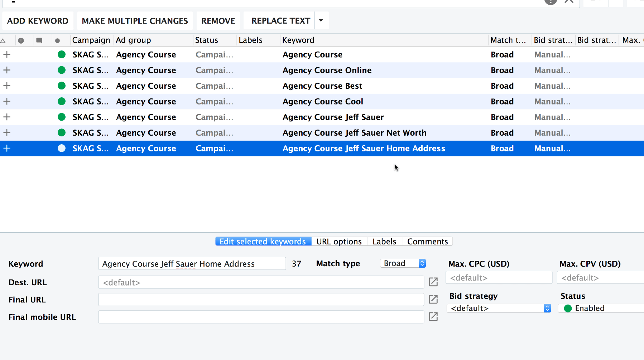Screen dimensions: 644x360
Task: Click the Max. CPV (USD) field
Action: tap(601, 278)
